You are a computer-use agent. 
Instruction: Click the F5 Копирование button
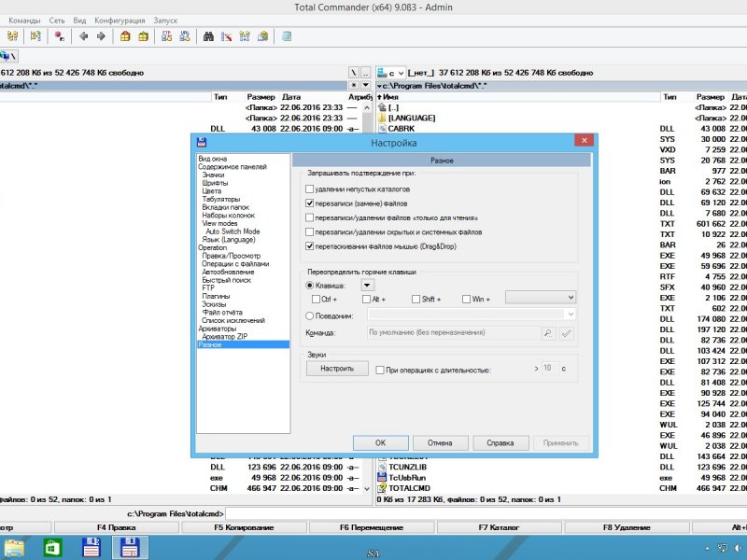click(x=244, y=527)
